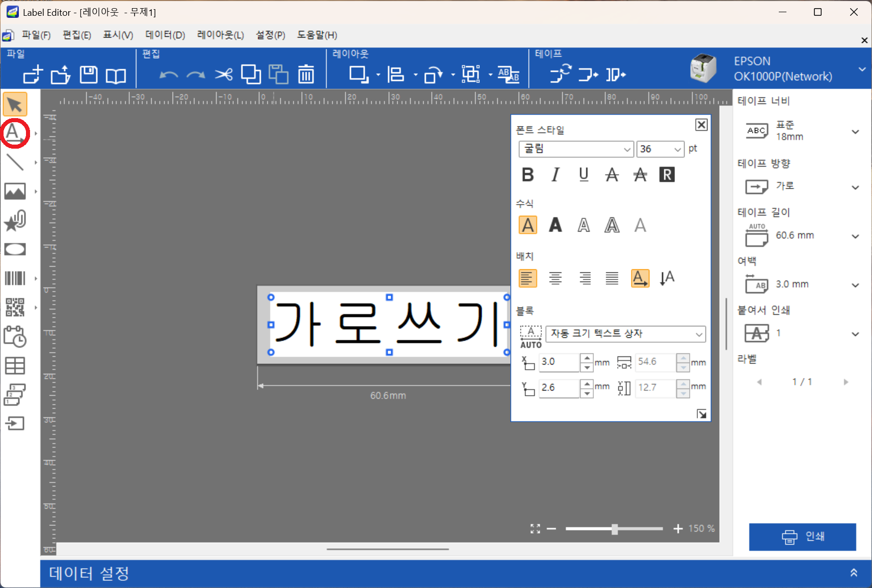This screenshot has width=872, height=588.
Task: Click the save floppy disk icon
Action: pyautogui.click(x=89, y=75)
